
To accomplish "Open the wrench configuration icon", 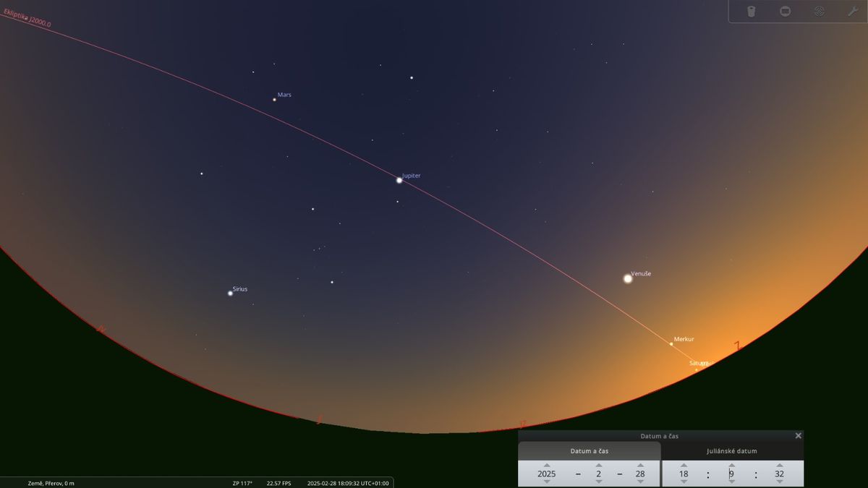I will pyautogui.click(x=852, y=12).
